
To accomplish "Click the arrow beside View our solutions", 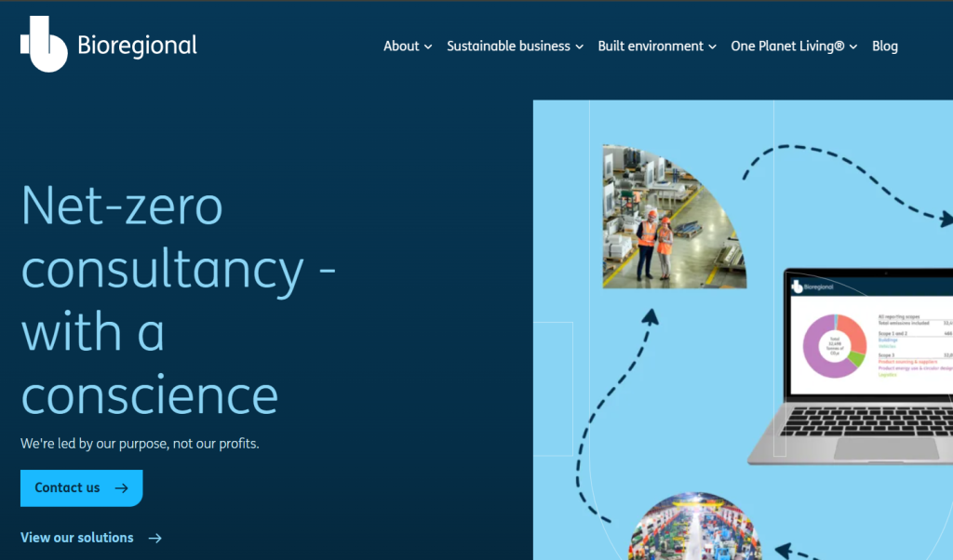I will (155, 538).
